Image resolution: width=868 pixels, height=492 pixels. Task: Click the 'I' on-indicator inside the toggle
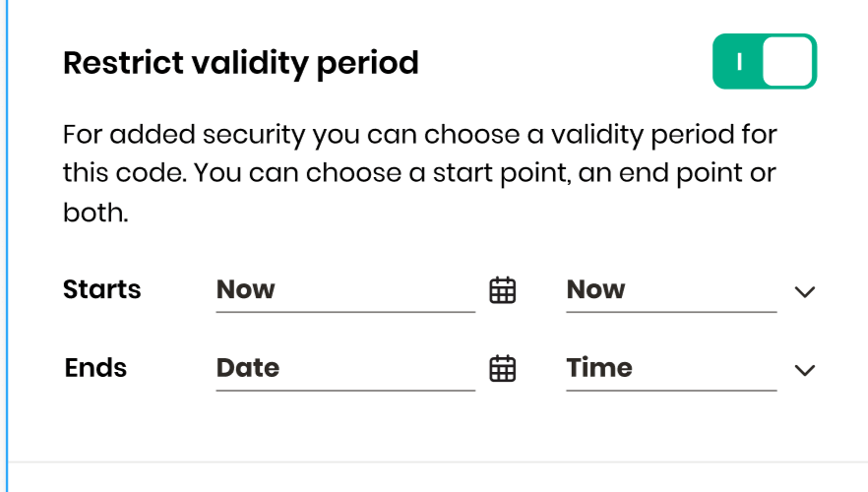pos(740,61)
